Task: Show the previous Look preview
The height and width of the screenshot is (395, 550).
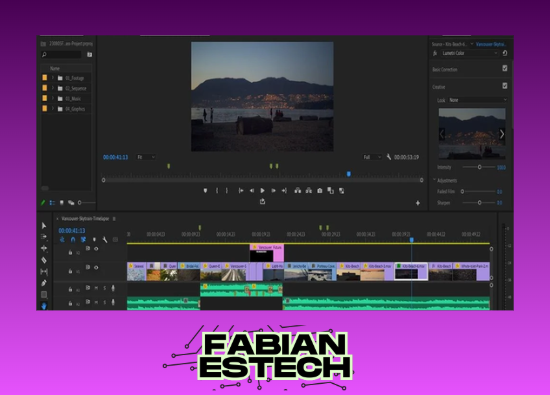Action: (x=442, y=134)
